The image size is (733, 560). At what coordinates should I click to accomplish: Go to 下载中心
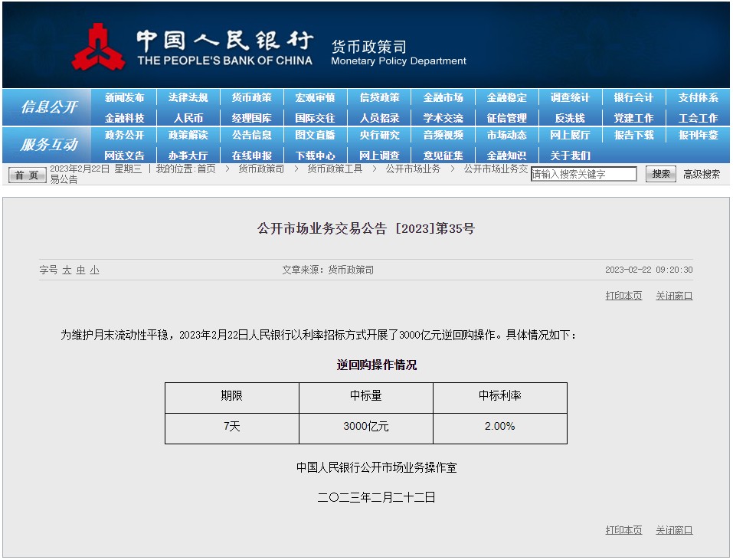coord(315,156)
